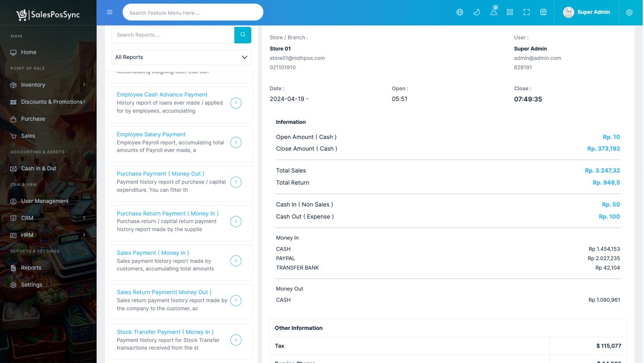This screenshot has width=644, height=363.
Task: Click the report search magnifier button
Action: pos(243,35)
